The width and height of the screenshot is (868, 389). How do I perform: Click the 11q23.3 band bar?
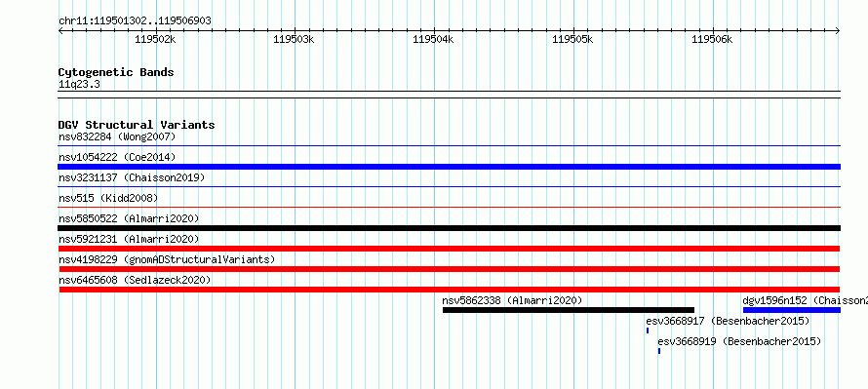pos(449,95)
